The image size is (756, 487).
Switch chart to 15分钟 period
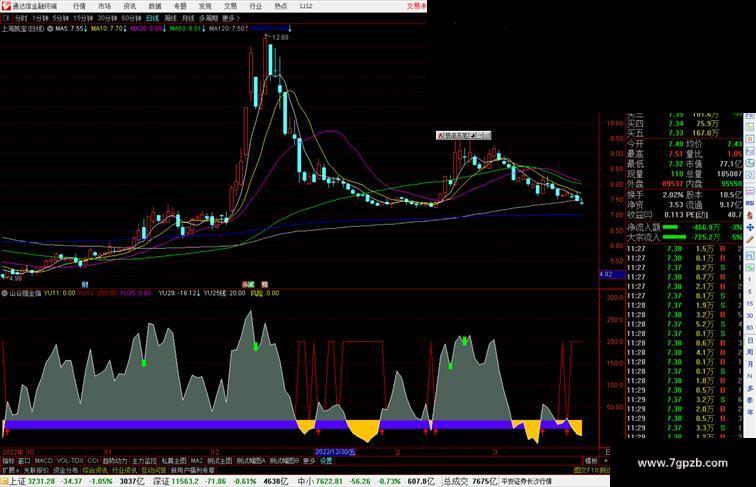(82, 18)
